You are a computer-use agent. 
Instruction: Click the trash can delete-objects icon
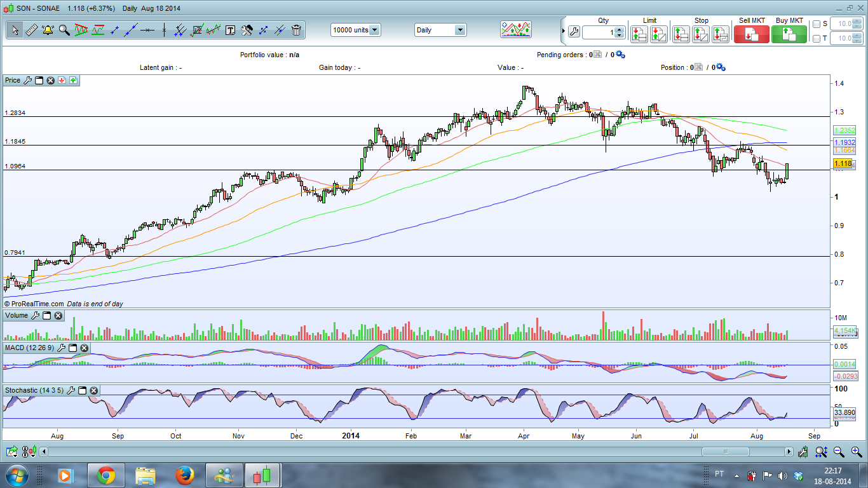coord(296,30)
